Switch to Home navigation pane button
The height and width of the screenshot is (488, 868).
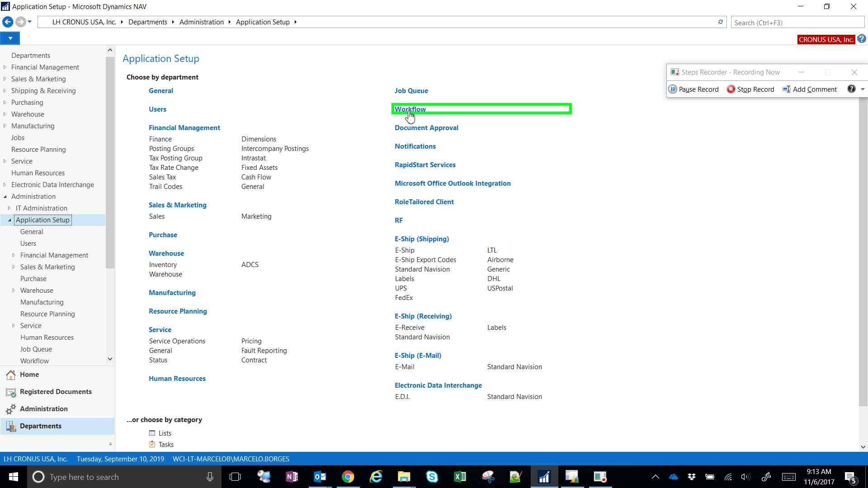click(29, 375)
